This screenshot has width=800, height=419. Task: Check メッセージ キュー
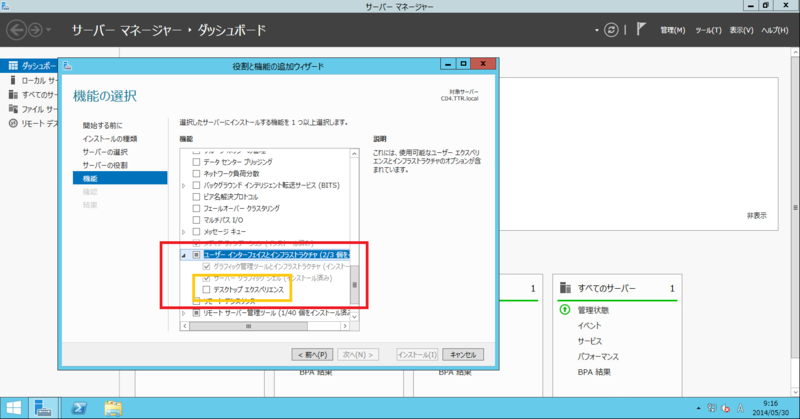[196, 232]
